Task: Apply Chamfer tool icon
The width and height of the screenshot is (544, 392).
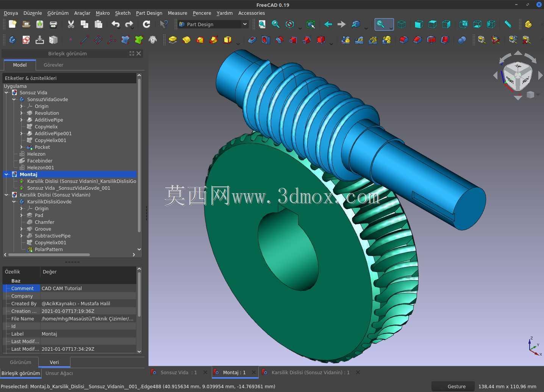Action: click(417, 40)
